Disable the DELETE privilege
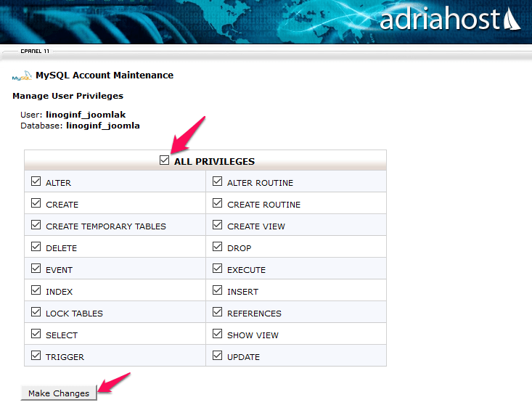The height and width of the screenshot is (405, 532). [36, 246]
